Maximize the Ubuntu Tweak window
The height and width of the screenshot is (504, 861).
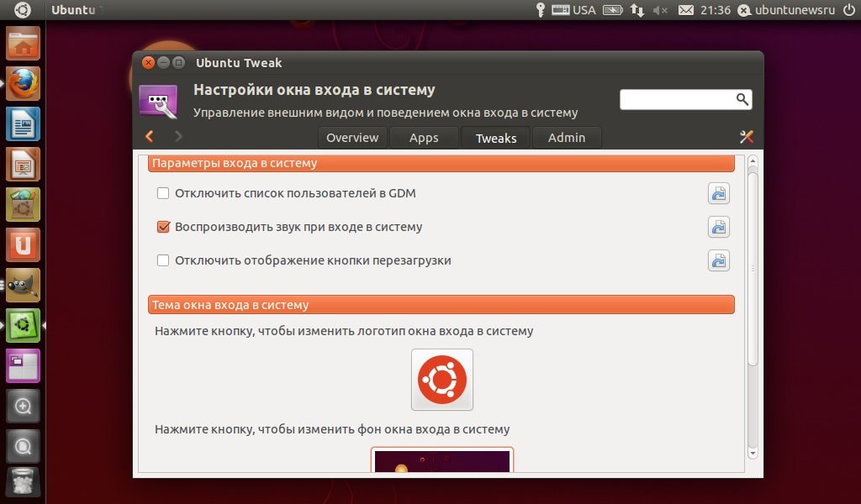click(x=178, y=62)
